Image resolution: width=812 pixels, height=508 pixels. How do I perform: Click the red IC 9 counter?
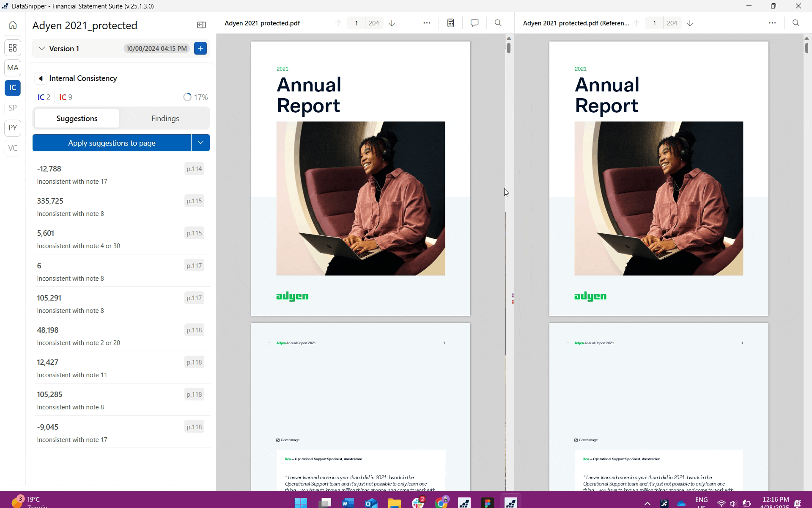(66, 97)
